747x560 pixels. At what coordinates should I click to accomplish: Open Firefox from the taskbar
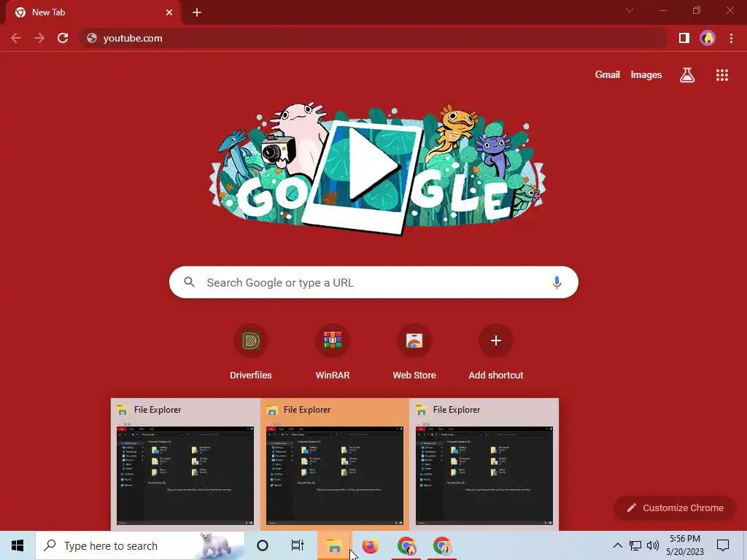[x=370, y=545]
